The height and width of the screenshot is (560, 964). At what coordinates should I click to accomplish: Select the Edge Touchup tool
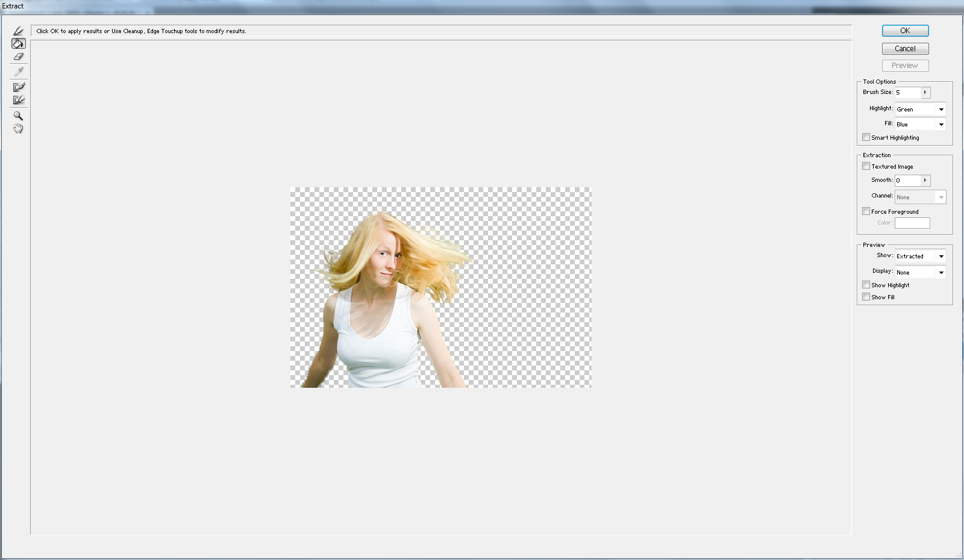[x=18, y=100]
